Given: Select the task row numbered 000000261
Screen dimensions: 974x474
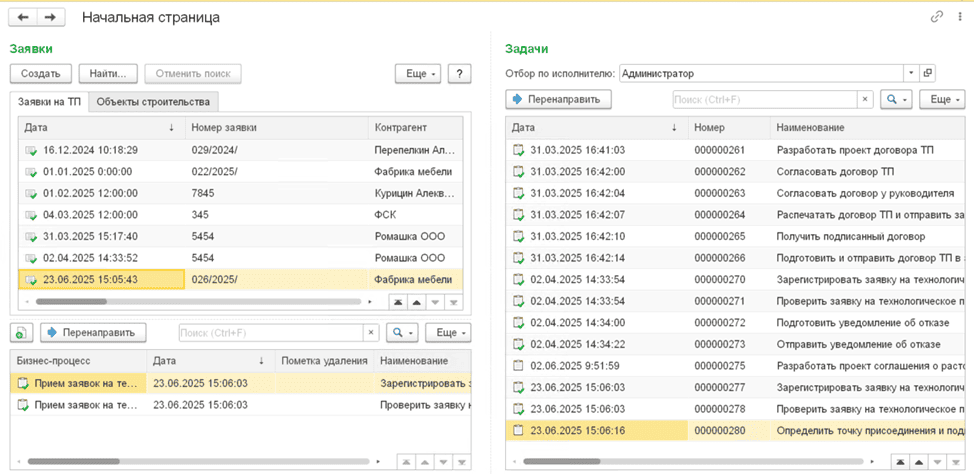Looking at the screenshot, I should coord(720,150).
